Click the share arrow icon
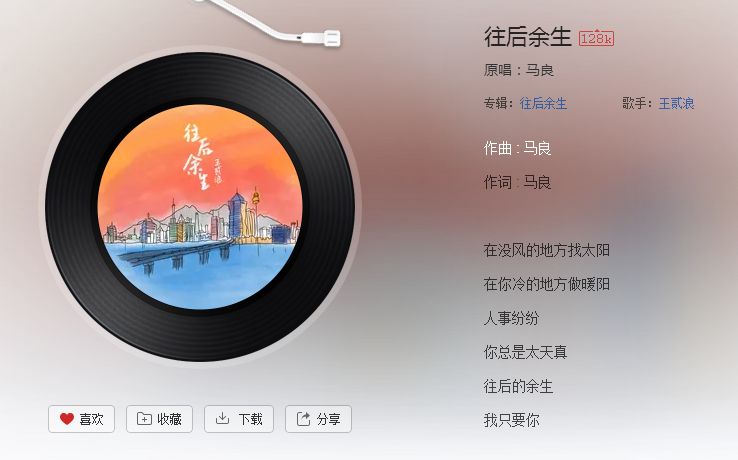 (304, 419)
